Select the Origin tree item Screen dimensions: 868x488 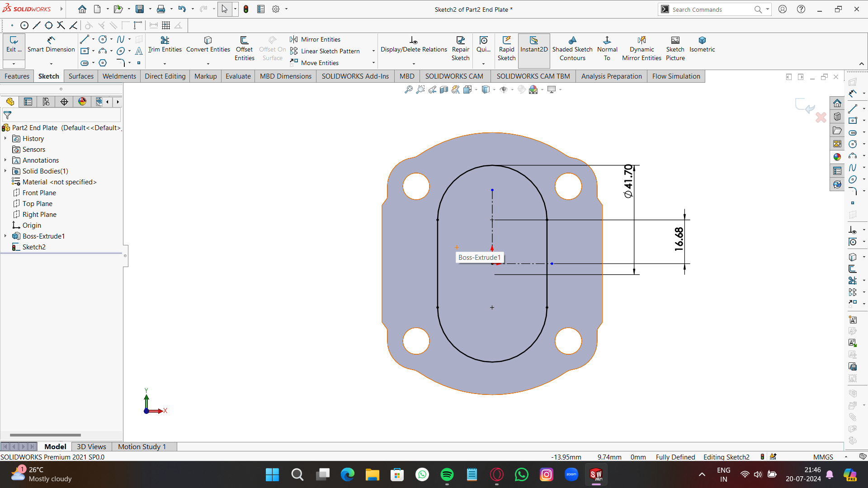(27, 225)
